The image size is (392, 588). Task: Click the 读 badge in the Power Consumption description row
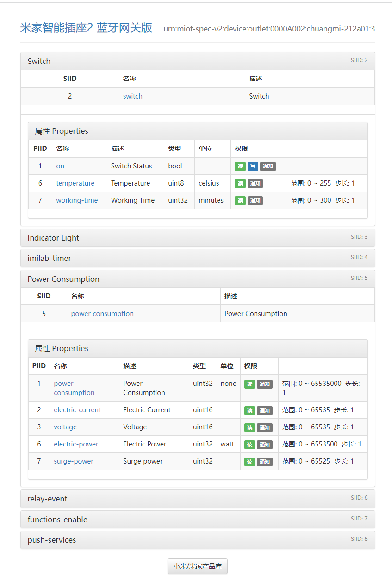click(x=250, y=384)
